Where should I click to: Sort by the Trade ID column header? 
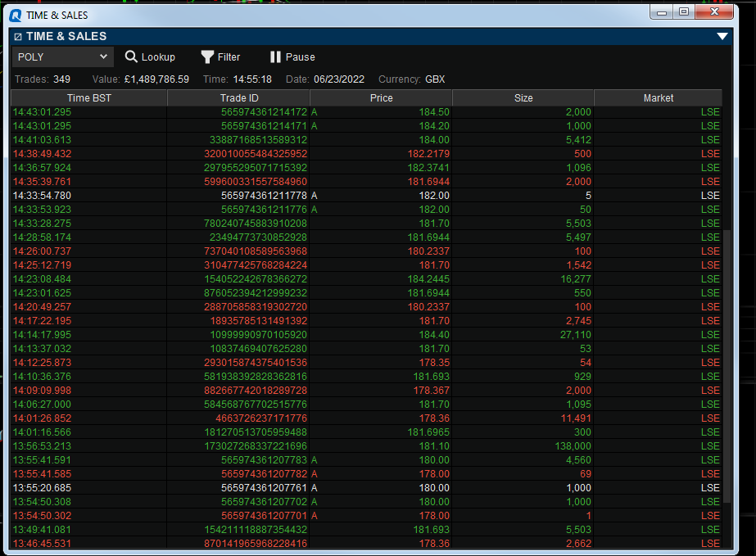pyautogui.click(x=238, y=98)
